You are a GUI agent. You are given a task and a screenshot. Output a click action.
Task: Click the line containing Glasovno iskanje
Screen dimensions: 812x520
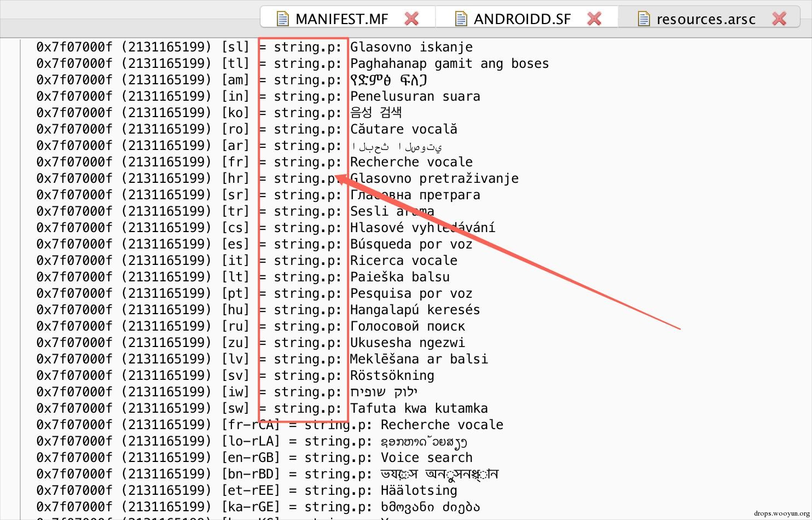tap(254, 47)
